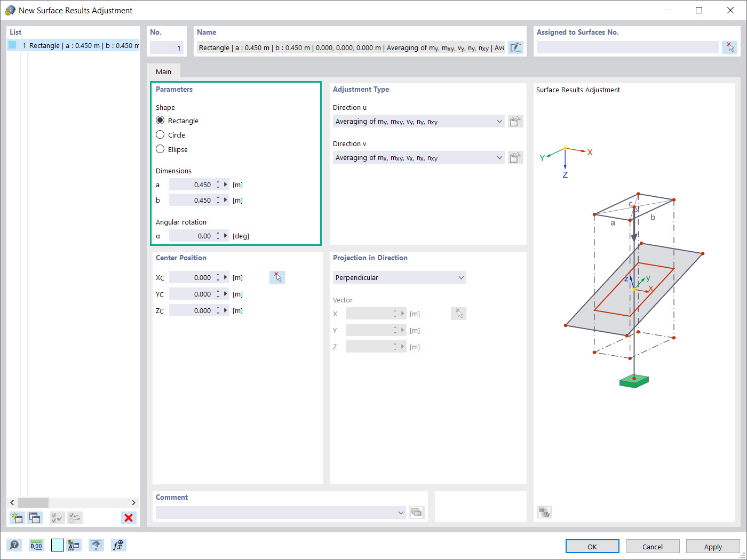Screen dimensions: 747x560
Task: Click the edit name icon
Action: 515,47
